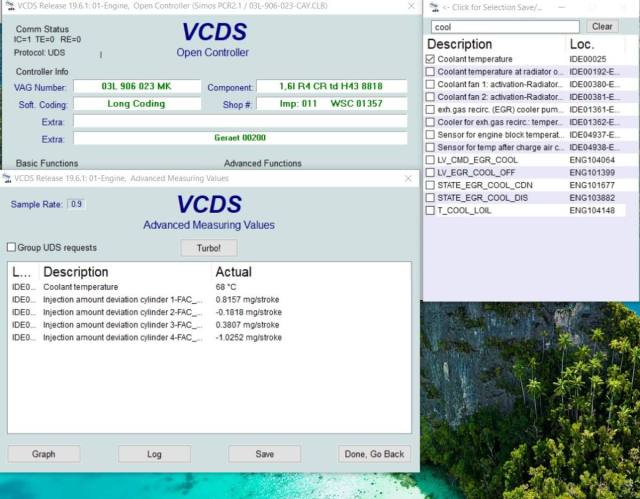This screenshot has height=499, width=640.
Task: Click the Save button
Action: pyautogui.click(x=264, y=454)
